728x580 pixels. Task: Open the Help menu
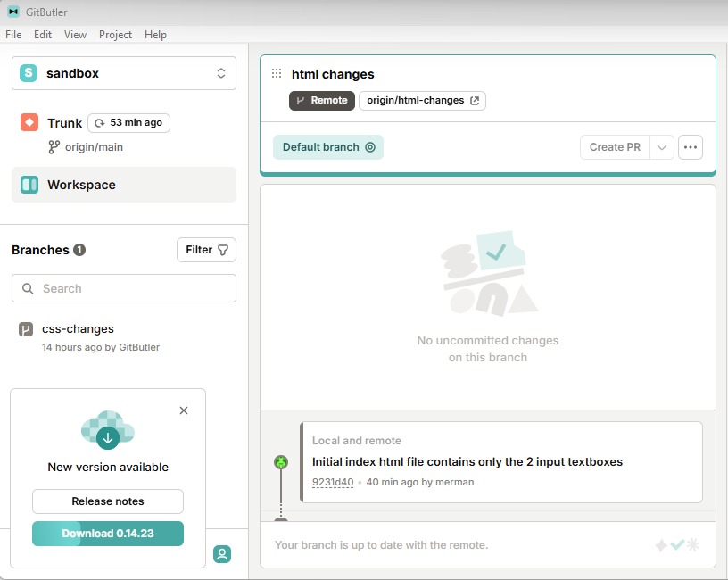click(155, 35)
